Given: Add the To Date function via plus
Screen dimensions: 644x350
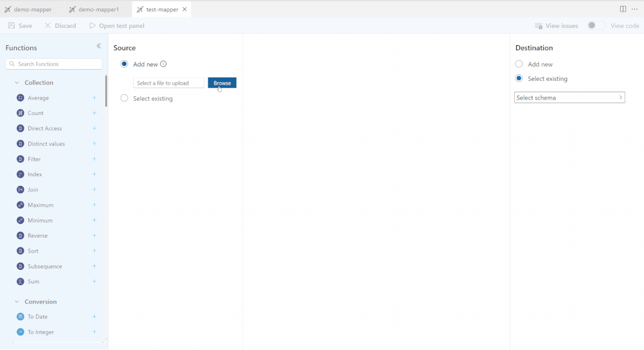Looking at the screenshot, I should click(x=94, y=316).
